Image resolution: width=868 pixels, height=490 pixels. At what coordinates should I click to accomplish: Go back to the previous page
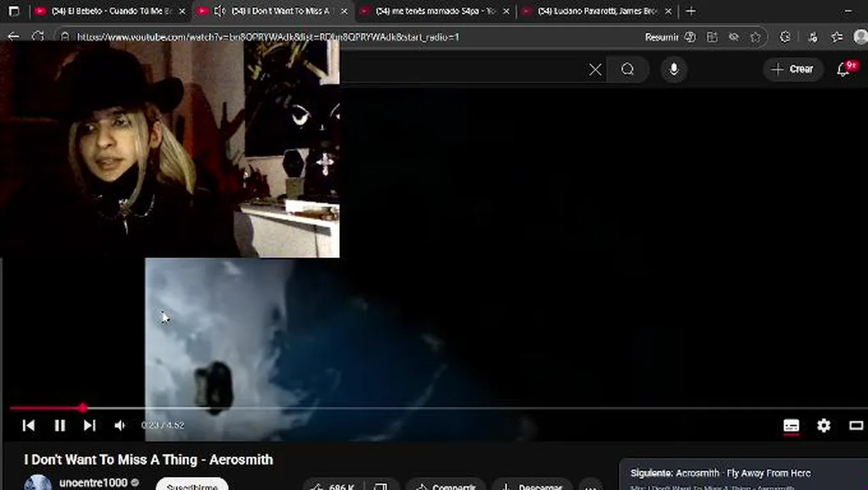tap(14, 37)
